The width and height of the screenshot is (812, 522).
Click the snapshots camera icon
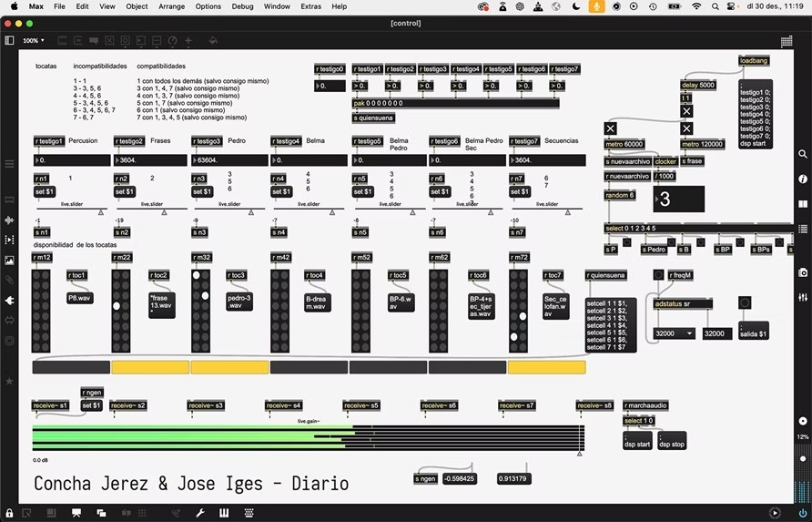pos(802,272)
